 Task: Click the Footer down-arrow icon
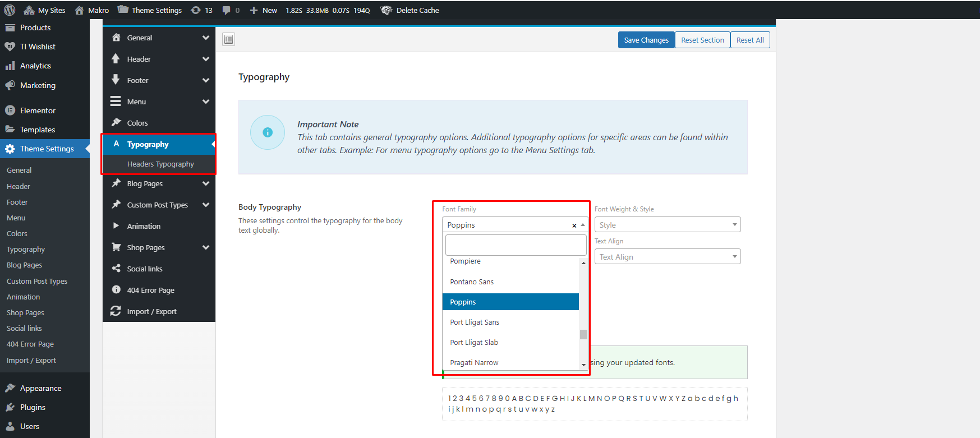coord(116,80)
